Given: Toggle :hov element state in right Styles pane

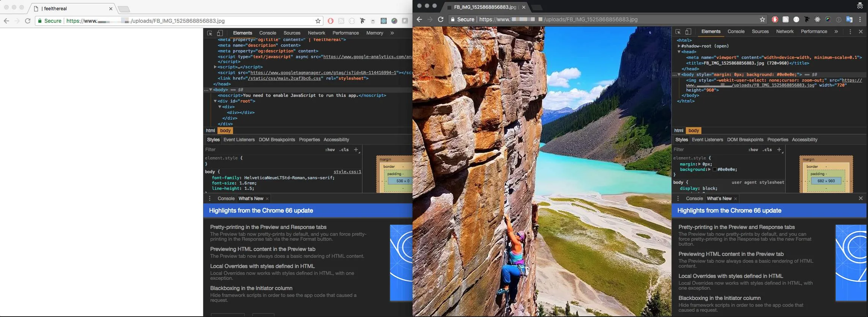Looking at the screenshot, I should pos(753,150).
